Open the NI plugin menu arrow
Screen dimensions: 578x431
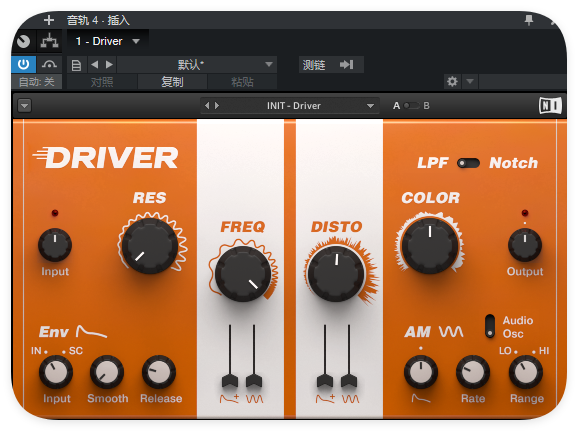point(25,106)
